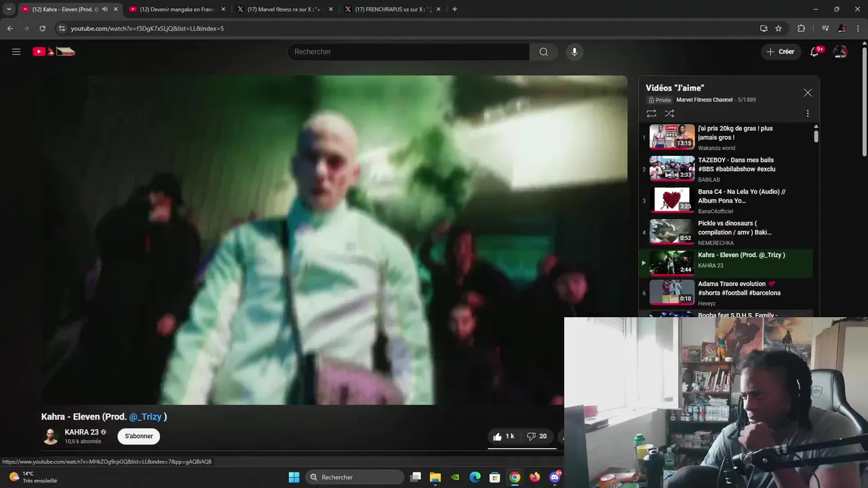Click the address bar URL
Screen dimensions: 868x488
[147, 28]
